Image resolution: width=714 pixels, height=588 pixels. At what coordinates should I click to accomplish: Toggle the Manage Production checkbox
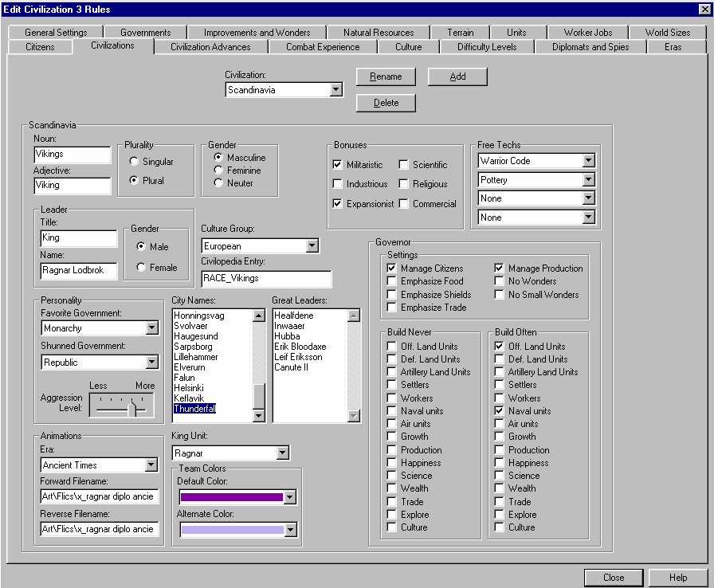click(499, 268)
